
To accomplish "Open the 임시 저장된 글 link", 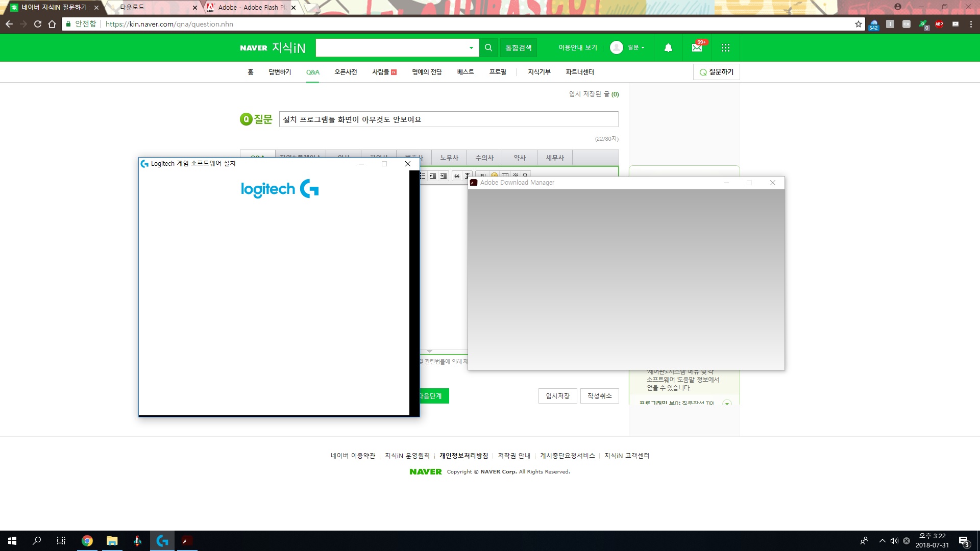I will [594, 94].
